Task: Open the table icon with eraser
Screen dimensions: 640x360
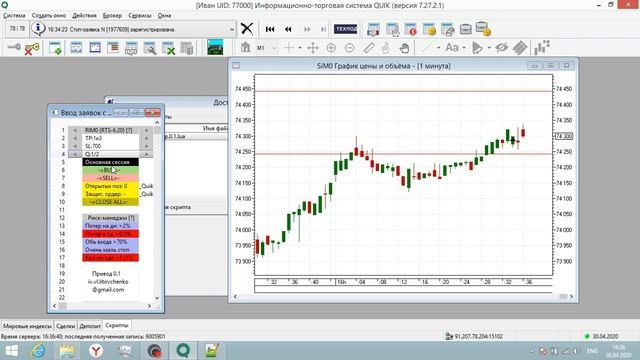Action: 447,29
